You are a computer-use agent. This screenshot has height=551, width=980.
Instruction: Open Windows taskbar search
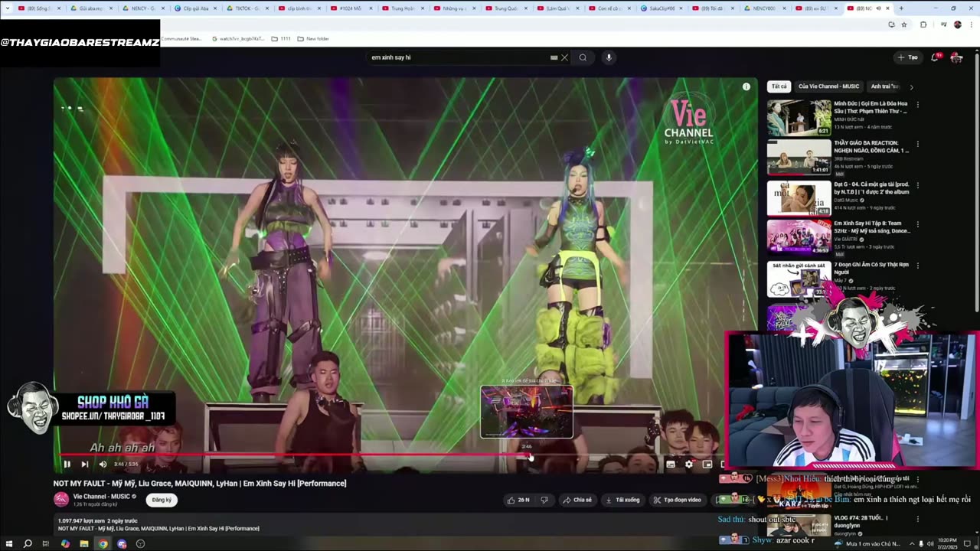pyautogui.click(x=28, y=544)
